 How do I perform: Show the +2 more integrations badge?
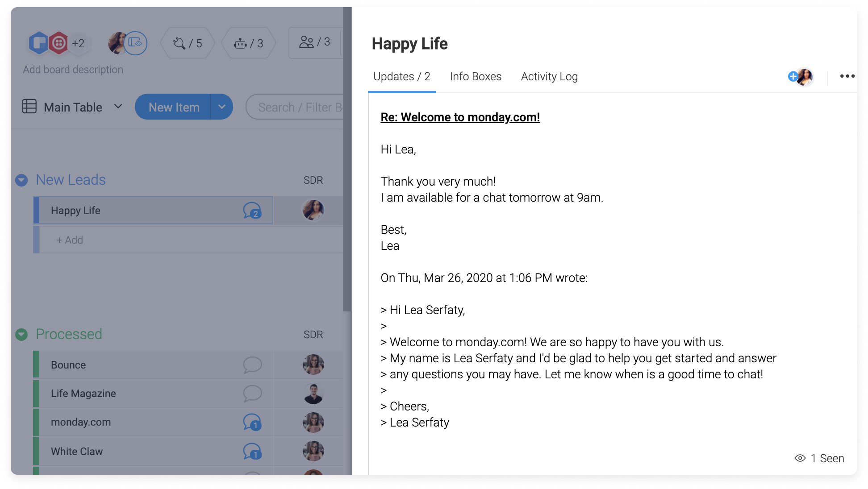[x=79, y=43]
